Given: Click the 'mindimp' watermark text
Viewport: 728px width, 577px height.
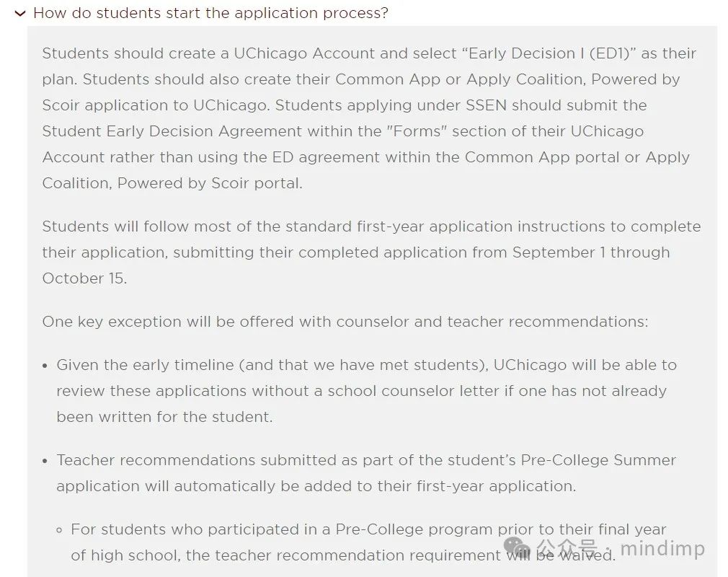Looking at the screenshot, I should coord(662,548).
